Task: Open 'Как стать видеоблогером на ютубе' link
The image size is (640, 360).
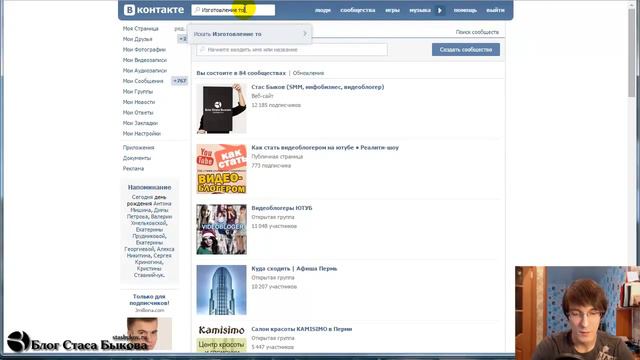Action: 325,147
